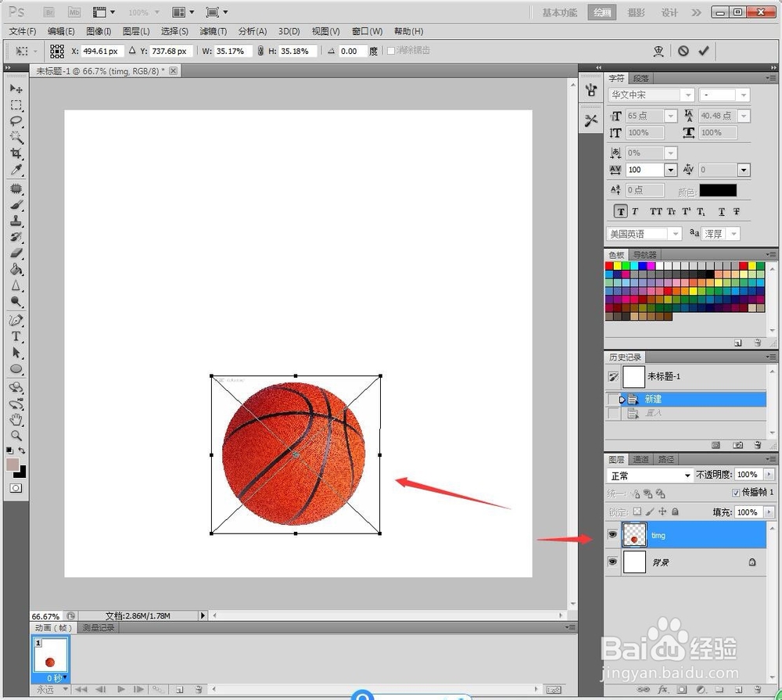Toggle the 传播帧 1 checkbox
This screenshot has width=782, height=700.
point(736,493)
